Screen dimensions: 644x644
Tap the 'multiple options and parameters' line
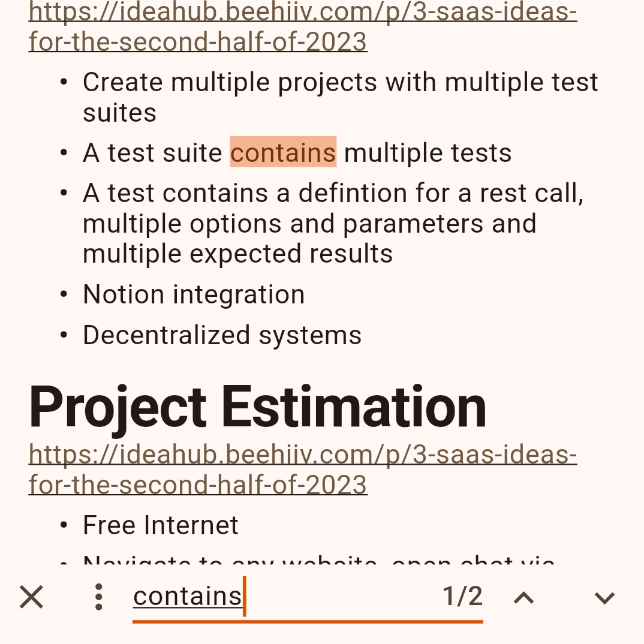[x=309, y=224]
